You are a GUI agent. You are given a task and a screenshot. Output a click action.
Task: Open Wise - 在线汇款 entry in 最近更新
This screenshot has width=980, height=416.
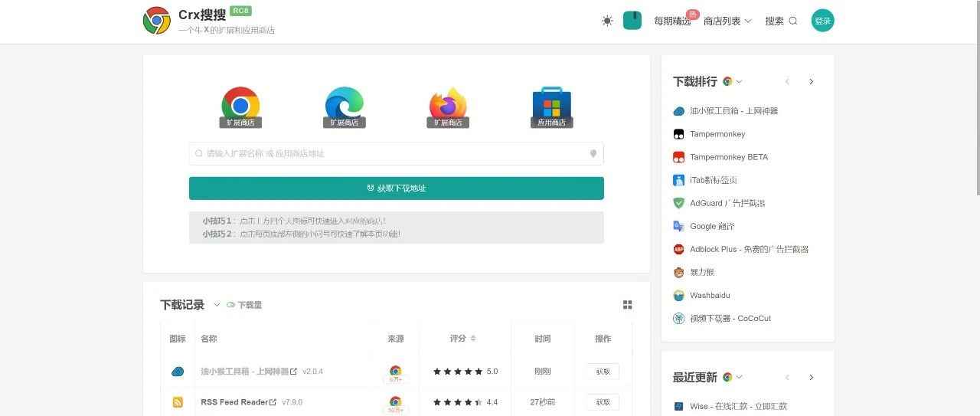tap(738, 406)
